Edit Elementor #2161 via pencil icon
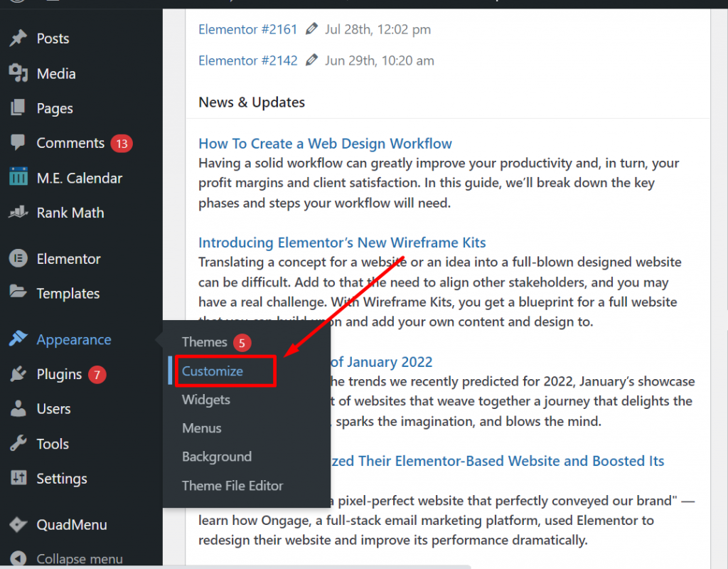 311,29
